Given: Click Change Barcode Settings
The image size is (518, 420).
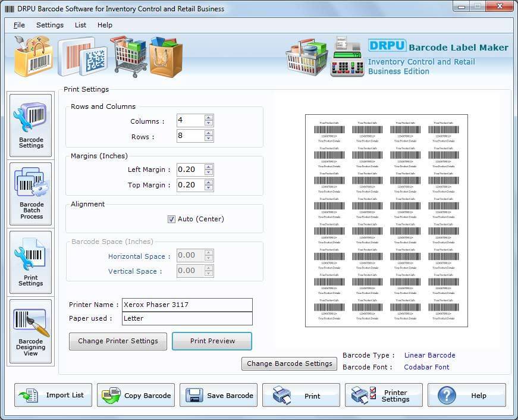Looking at the screenshot, I should click(289, 363).
